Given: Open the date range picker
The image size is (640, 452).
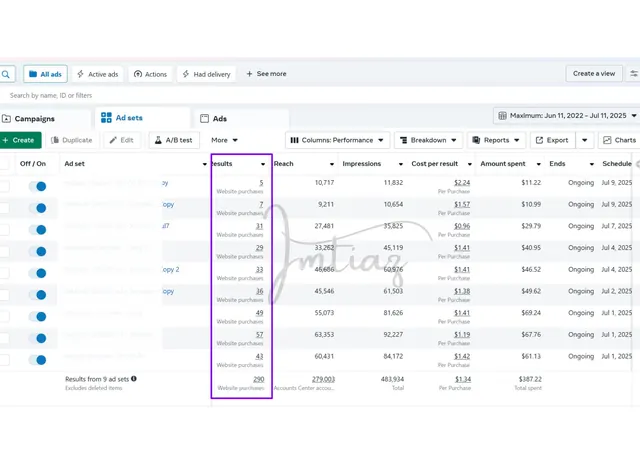Looking at the screenshot, I should point(567,116).
